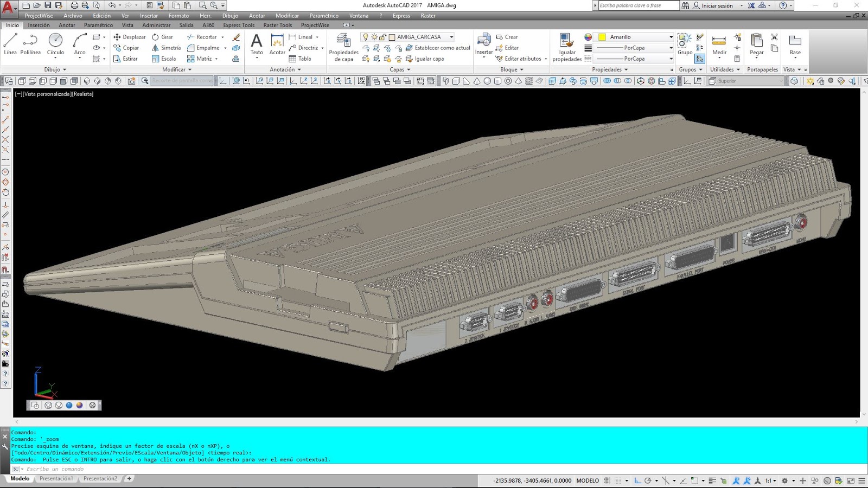Toggle the layer freeze sun icon

point(374,37)
